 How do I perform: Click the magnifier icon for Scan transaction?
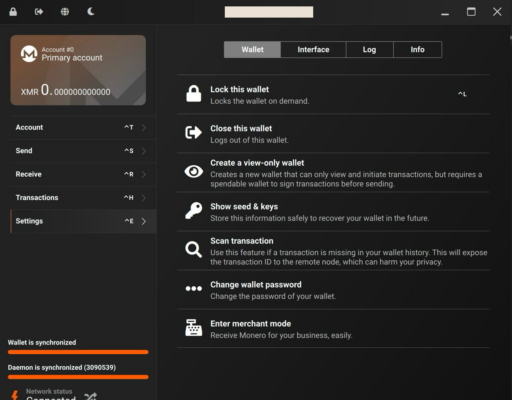[193, 250]
